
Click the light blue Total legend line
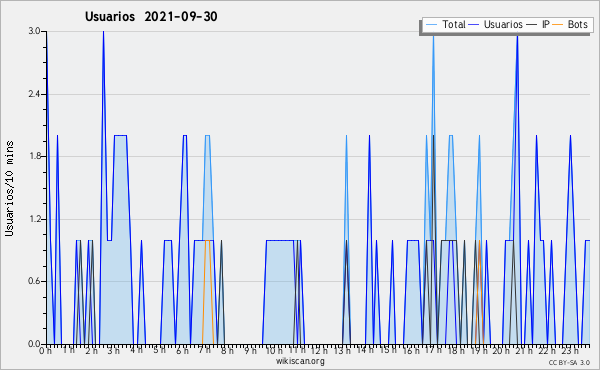(431, 25)
